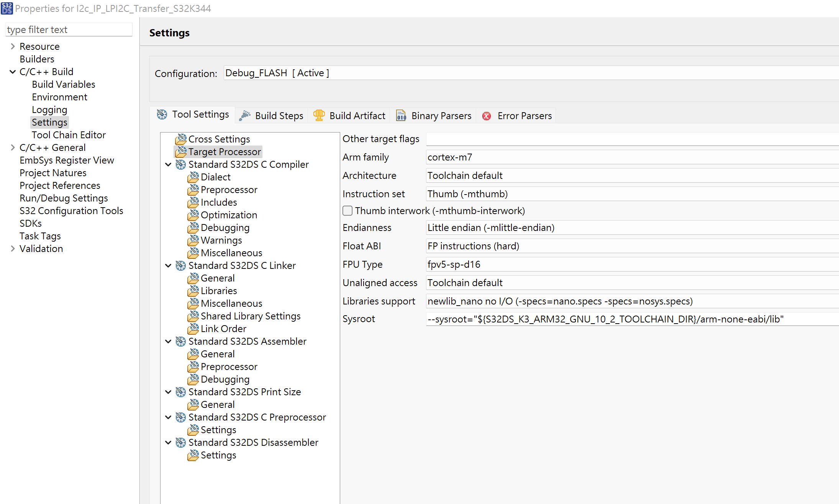Screen dimensions: 839x504
Task: Click the type filter text field
Action: tap(69, 29)
